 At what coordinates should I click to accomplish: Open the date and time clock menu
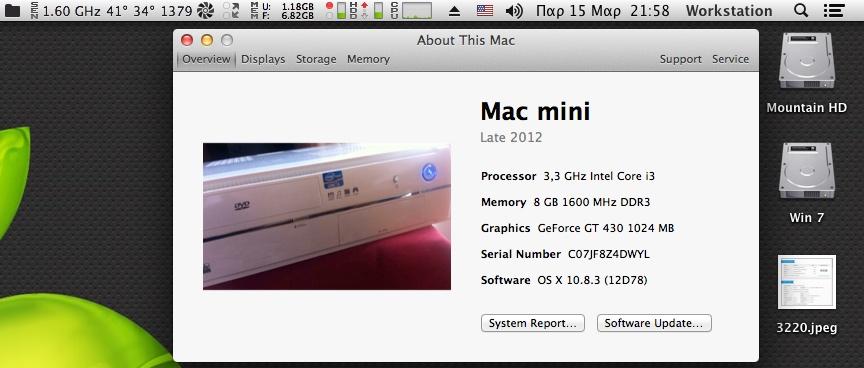click(x=602, y=10)
